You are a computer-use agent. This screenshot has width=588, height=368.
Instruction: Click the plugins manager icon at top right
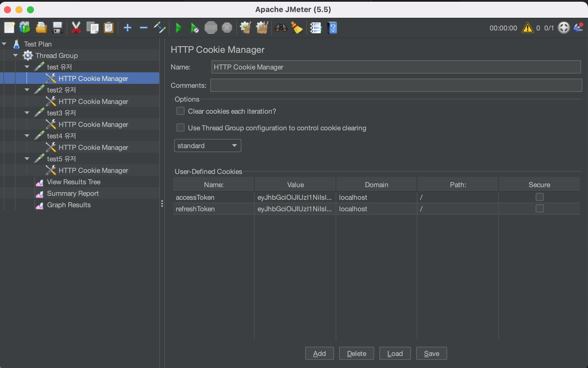(x=579, y=28)
